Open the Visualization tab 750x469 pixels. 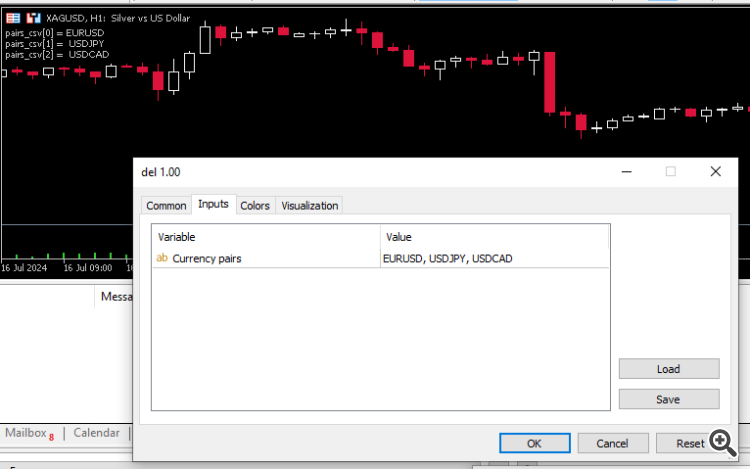(x=309, y=206)
